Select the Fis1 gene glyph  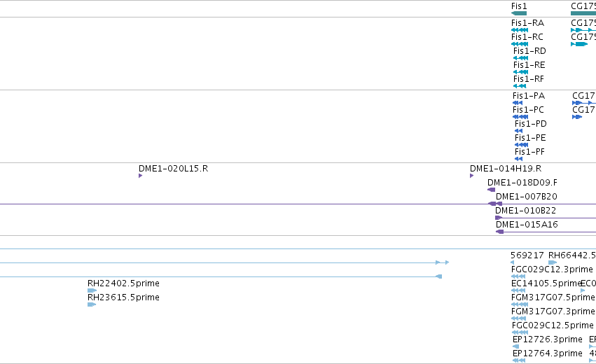pos(519,13)
